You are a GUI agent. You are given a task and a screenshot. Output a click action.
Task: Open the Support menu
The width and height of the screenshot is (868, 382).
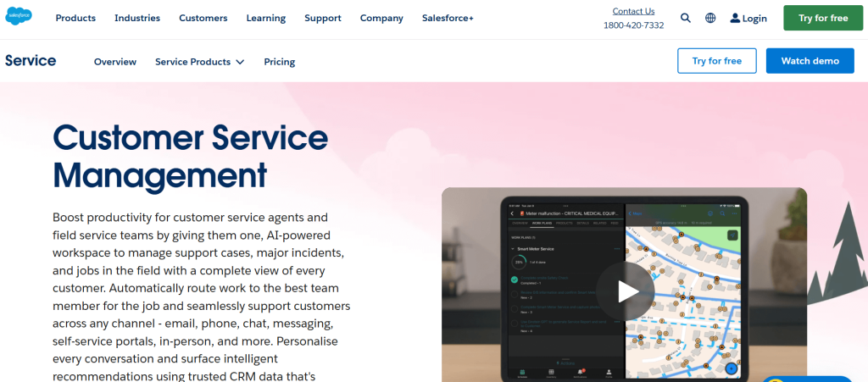tap(323, 18)
